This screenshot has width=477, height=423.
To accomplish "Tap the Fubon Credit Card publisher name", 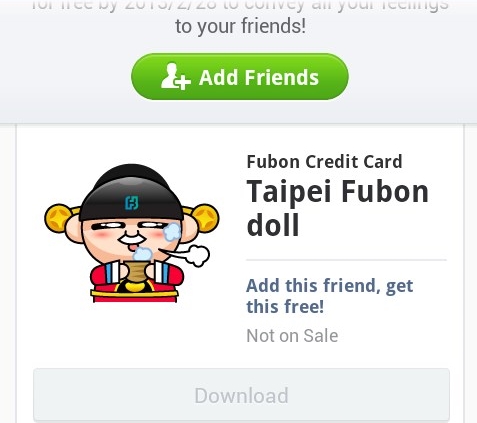I will (324, 162).
